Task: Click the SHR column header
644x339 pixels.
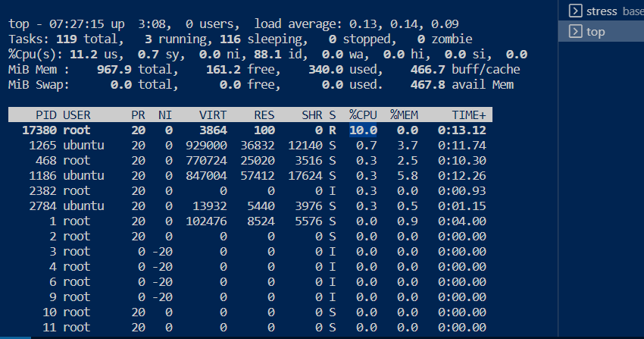Action: pos(312,115)
